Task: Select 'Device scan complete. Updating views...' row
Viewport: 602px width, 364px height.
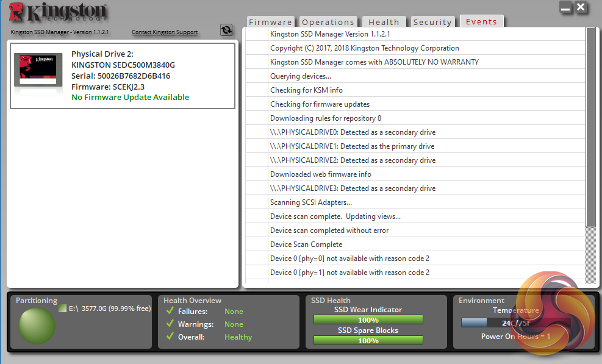Action: click(x=415, y=216)
